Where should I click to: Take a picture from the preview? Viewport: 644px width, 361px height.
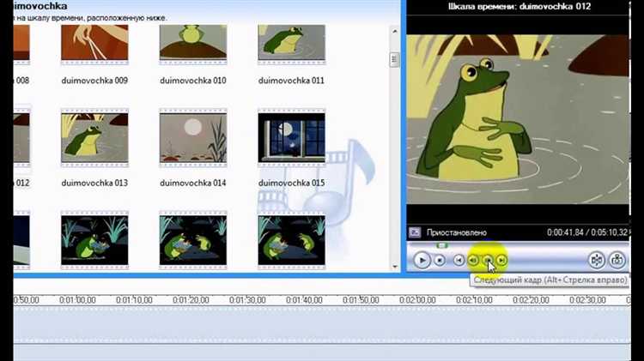pos(617,260)
